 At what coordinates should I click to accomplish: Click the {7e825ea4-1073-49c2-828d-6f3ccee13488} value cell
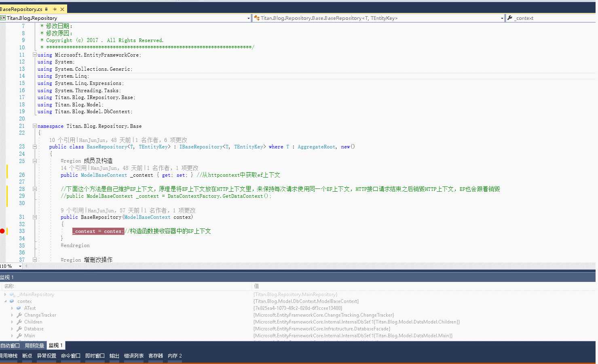tap(298, 308)
